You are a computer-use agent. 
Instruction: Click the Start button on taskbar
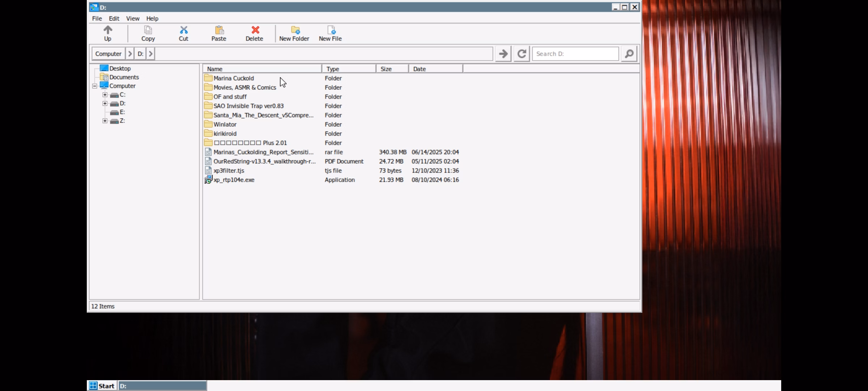pos(102,386)
